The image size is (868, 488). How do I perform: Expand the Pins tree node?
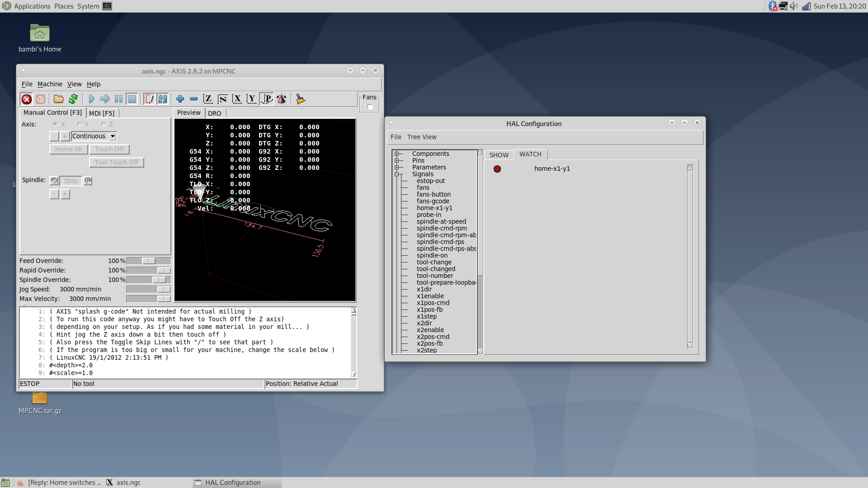pyautogui.click(x=396, y=160)
